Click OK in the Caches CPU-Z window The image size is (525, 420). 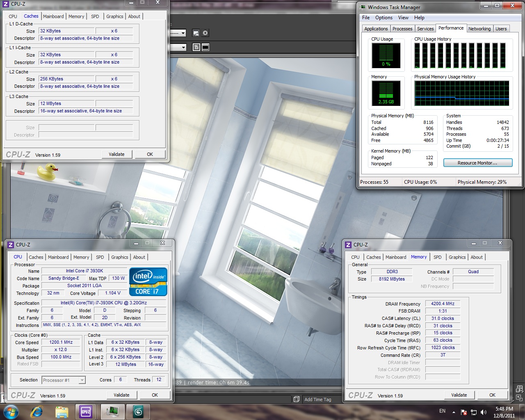click(150, 154)
